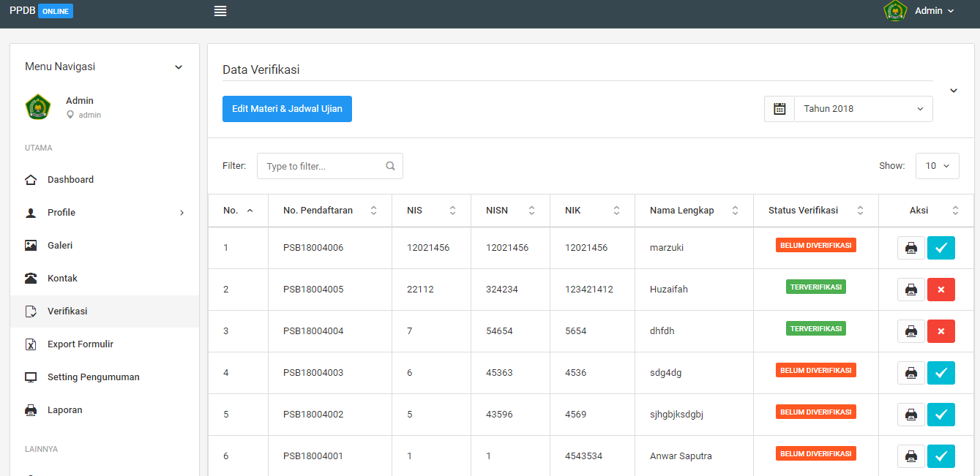Click the search magnifier icon in filter box
Screen dimensions: 980x476
coord(390,166)
